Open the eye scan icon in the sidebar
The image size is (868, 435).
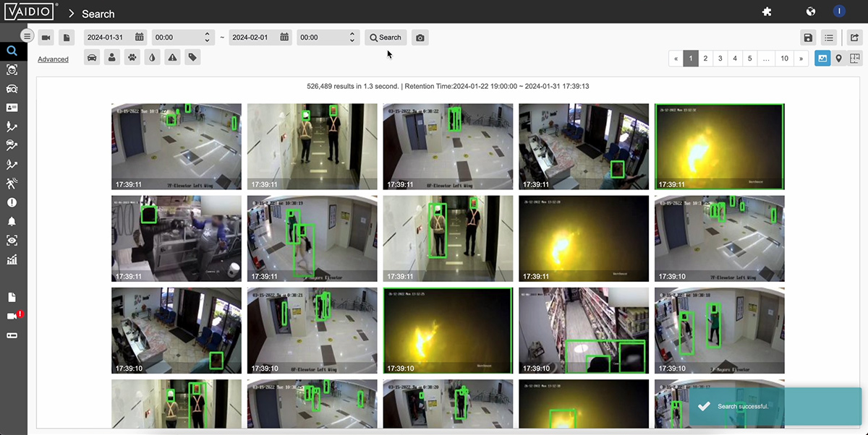(x=12, y=241)
